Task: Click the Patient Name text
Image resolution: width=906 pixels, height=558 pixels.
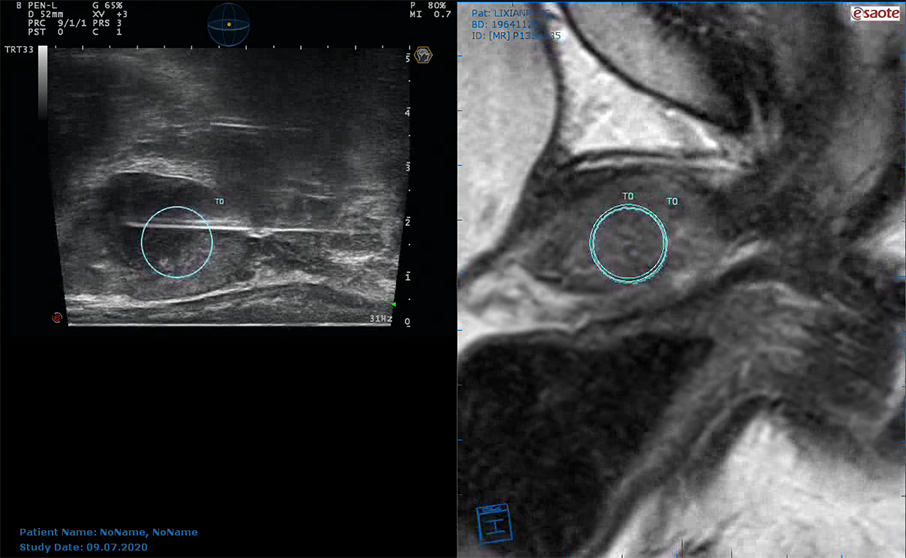Action: click(x=109, y=532)
